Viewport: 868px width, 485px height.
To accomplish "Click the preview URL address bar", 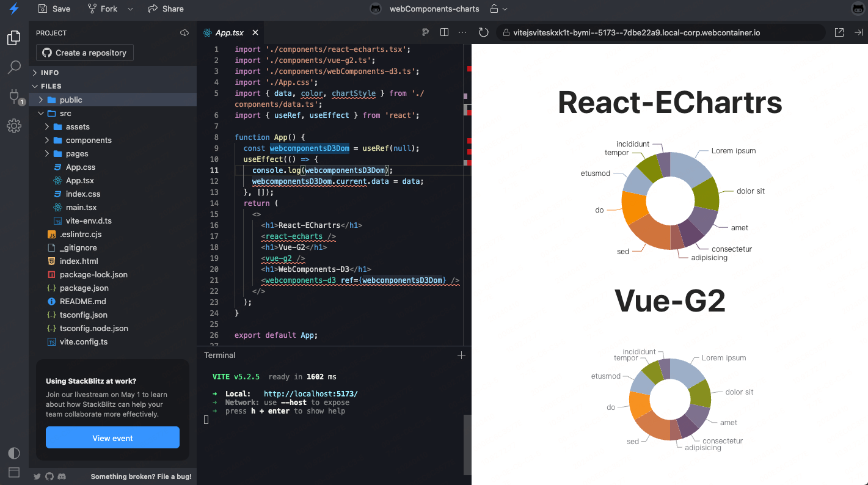I will point(660,32).
